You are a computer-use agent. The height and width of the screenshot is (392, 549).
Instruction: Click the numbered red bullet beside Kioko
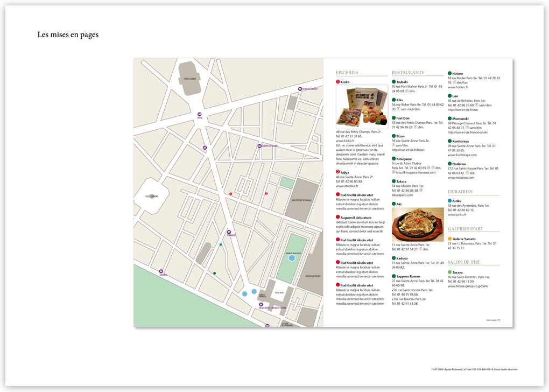point(338,82)
